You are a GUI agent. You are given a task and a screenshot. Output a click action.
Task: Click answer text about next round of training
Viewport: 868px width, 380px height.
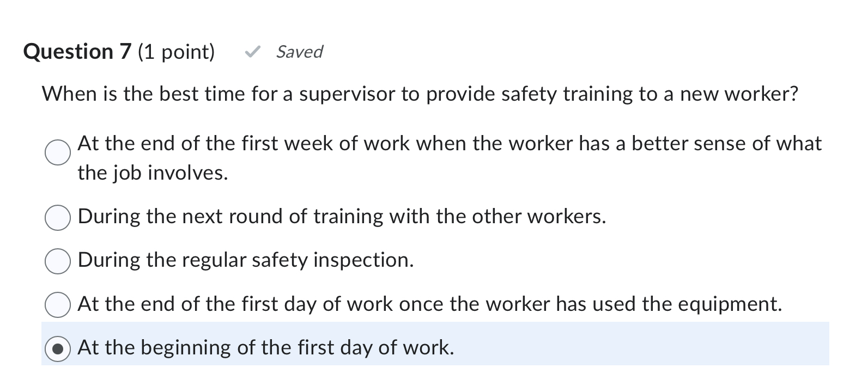coord(342,217)
